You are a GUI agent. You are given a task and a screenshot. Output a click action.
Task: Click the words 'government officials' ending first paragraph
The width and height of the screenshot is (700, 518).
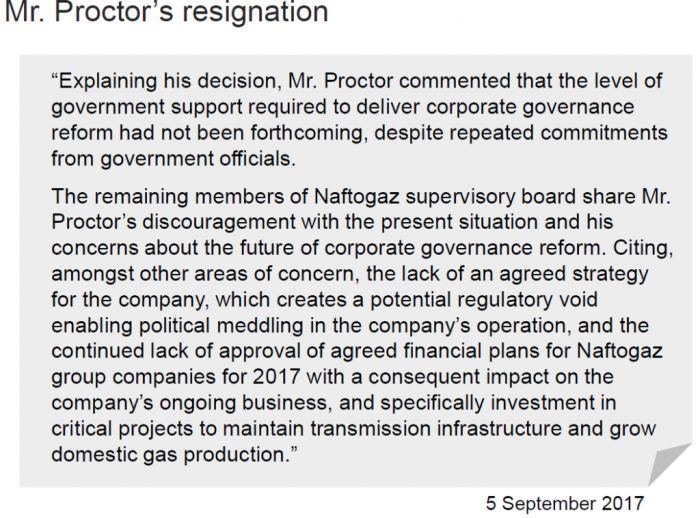[x=197, y=159]
